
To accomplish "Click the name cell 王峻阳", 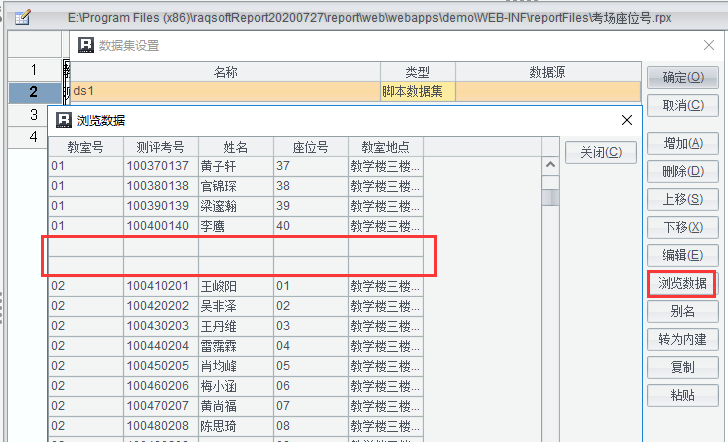I will click(236, 286).
